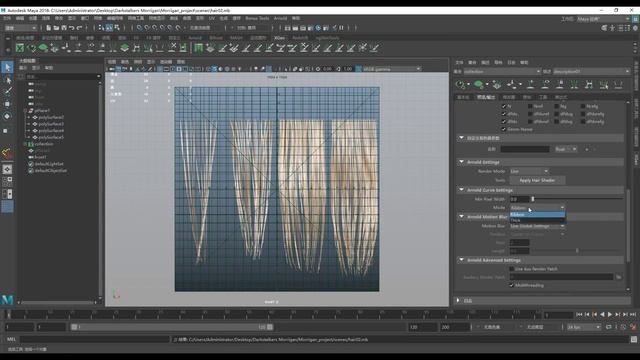Collapse the Arnold Settings section
Viewport: 640px width, 360px height.
tap(462, 162)
